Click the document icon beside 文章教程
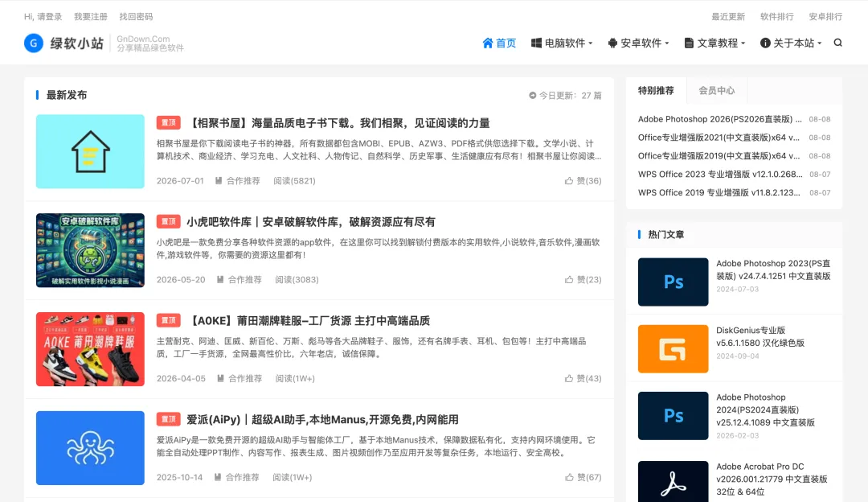Image resolution: width=868 pixels, height=502 pixels. tap(689, 43)
